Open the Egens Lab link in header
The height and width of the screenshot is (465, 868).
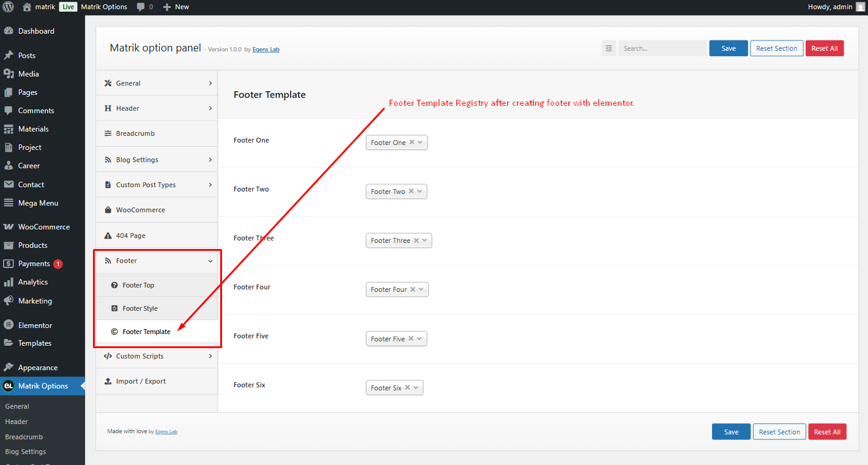[x=266, y=50]
